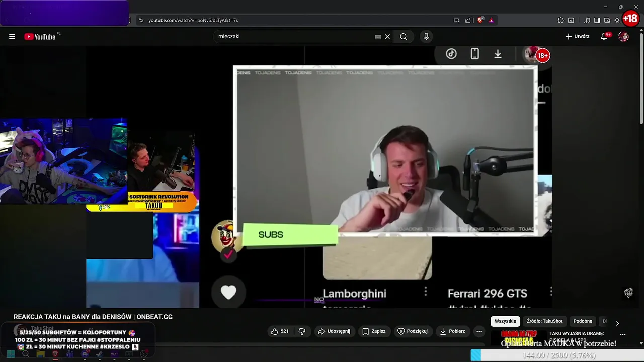Open the DRAMA NA 77RP thumbnail

pos(519,338)
